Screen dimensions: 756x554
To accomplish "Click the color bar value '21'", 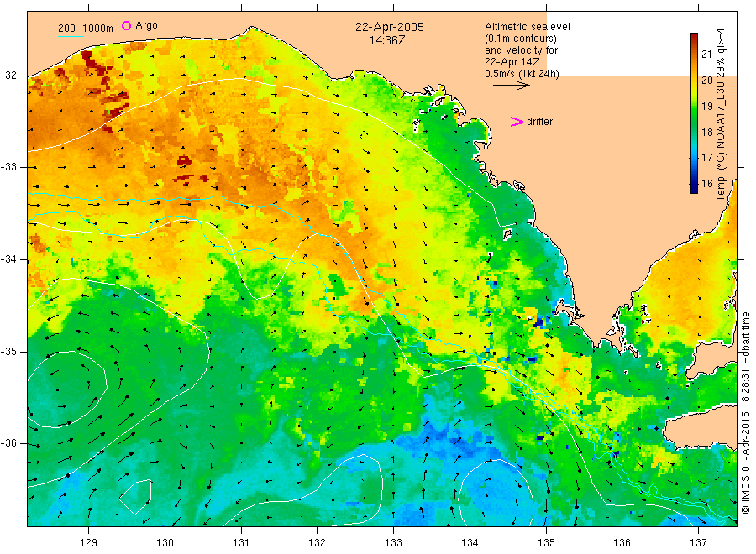I will click(x=706, y=55).
